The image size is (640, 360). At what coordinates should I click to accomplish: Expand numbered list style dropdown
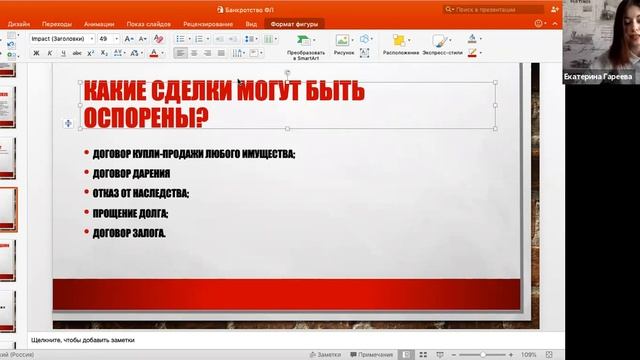click(x=208, y=39)
